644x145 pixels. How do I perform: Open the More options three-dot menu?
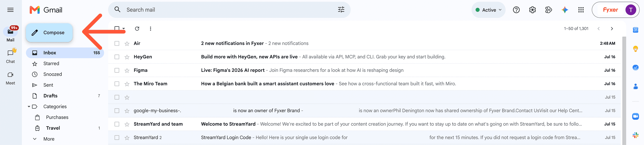pos(151,28)
